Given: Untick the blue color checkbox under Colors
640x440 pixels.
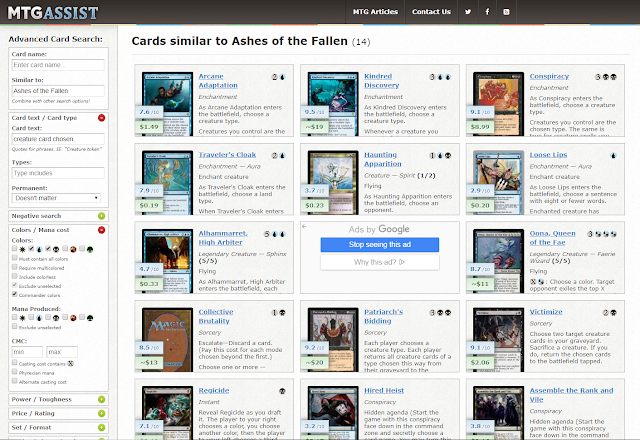Looking at the screenshot, I should click(x=31, y=248).
